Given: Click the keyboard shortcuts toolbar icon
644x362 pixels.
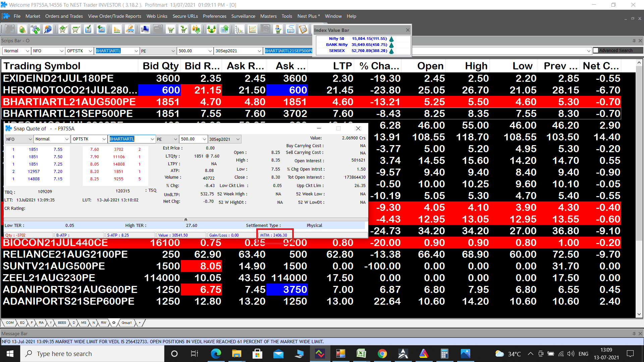Looking at the screenshot, I should (291, 29).
